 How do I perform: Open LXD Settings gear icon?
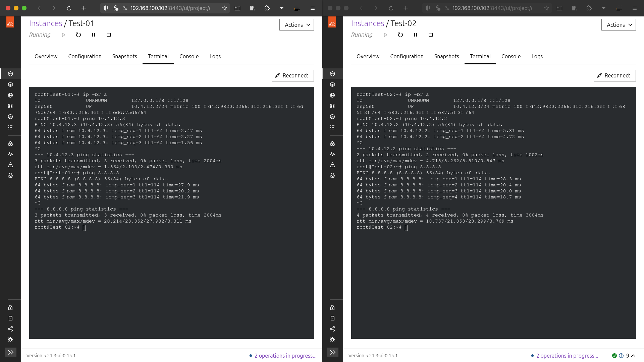(10, 175)
